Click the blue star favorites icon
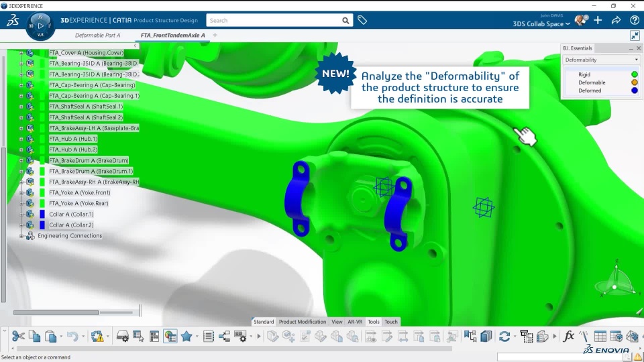 [x=186, y=337]
